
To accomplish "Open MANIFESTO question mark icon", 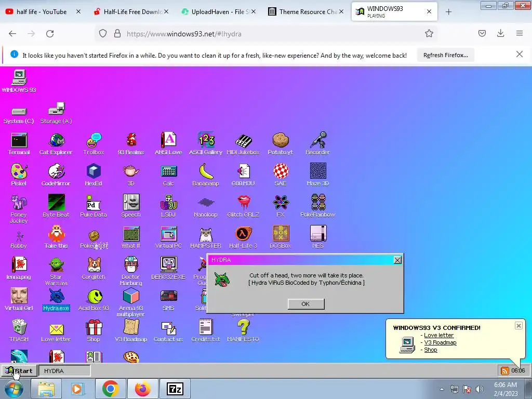I will coord(243,331).
